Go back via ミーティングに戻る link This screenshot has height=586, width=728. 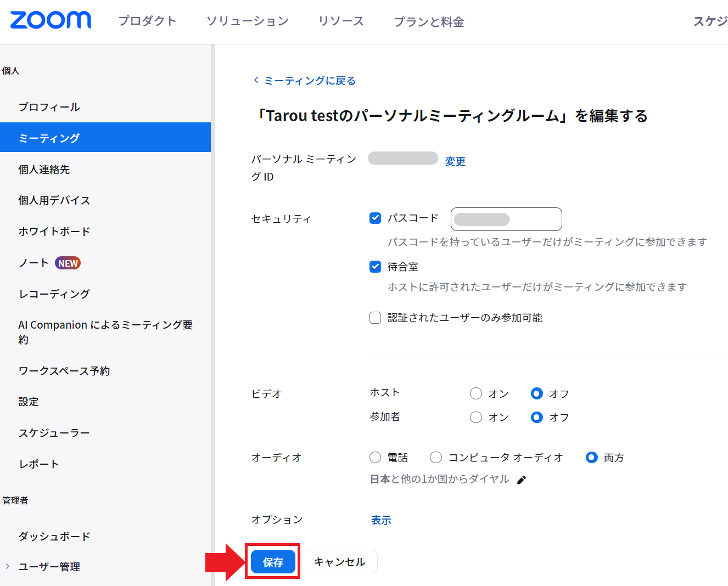coord(310,81)
